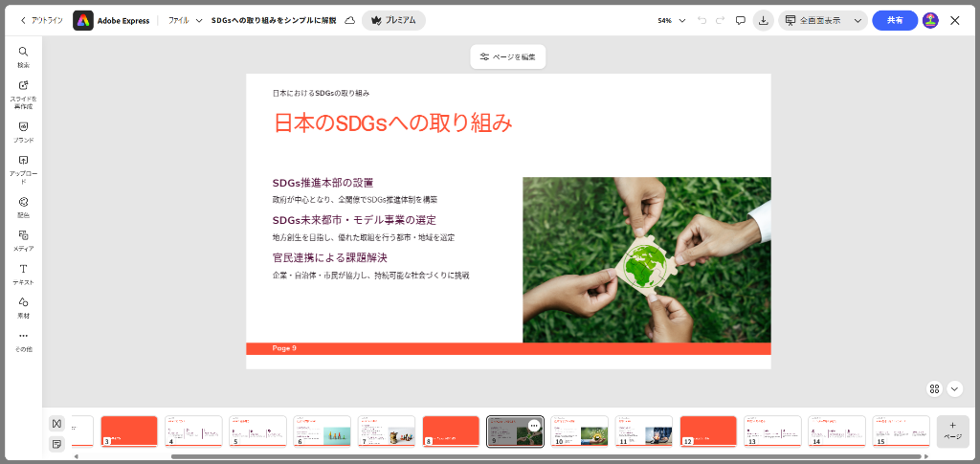
Task: Select slide 11 thumbnail
Action: tap(644, 431)
